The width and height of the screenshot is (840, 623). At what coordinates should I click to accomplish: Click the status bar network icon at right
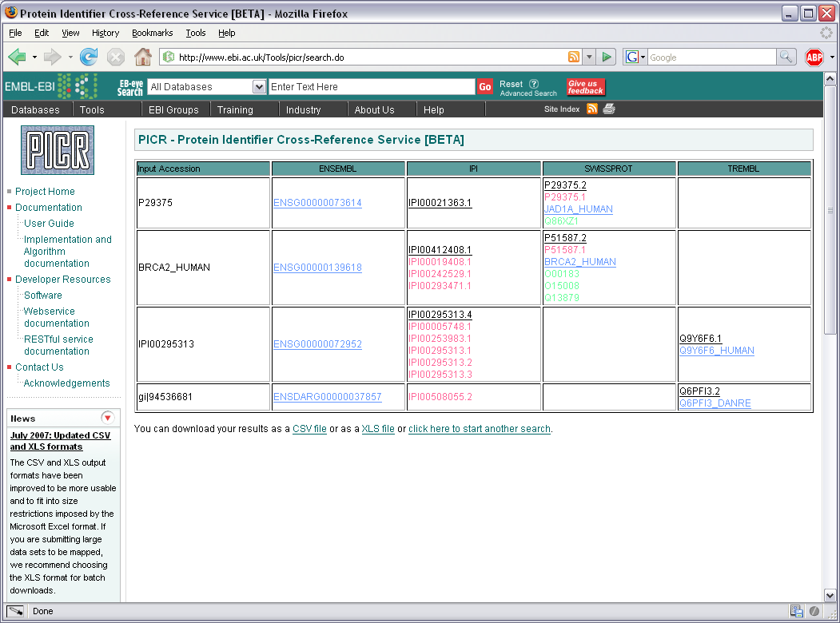point(797,611)
